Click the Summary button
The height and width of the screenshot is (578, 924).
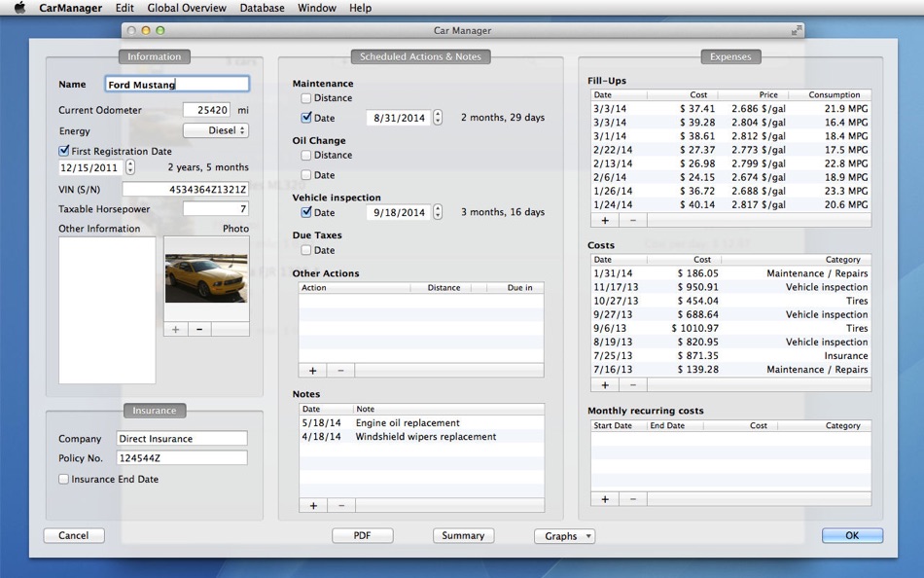(x=463, y=536)
